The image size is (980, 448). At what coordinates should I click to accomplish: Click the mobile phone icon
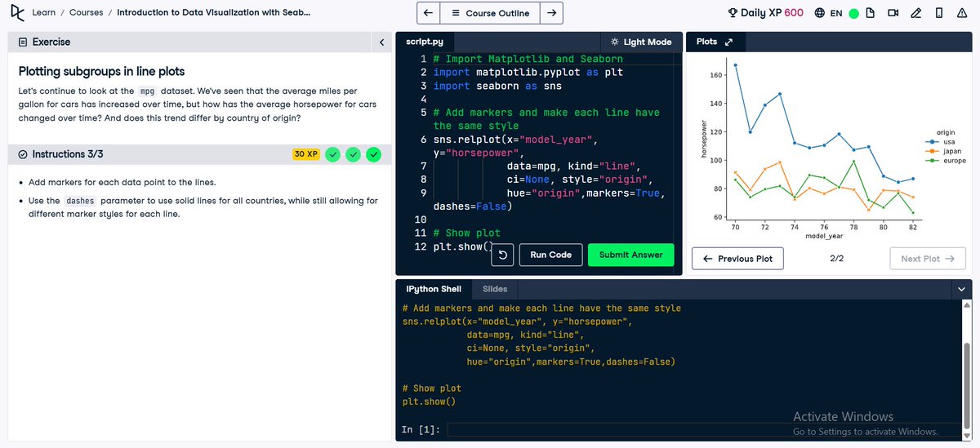click(939, 13)
